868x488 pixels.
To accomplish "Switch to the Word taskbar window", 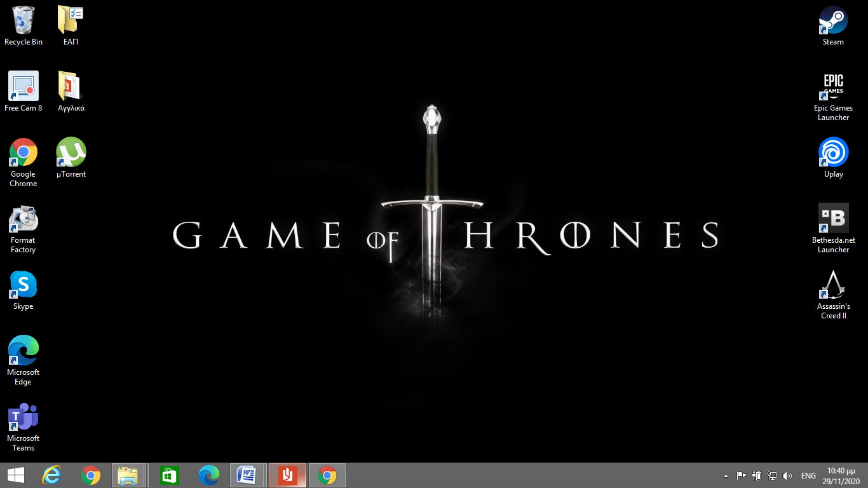I will click(x=246, y=475).
